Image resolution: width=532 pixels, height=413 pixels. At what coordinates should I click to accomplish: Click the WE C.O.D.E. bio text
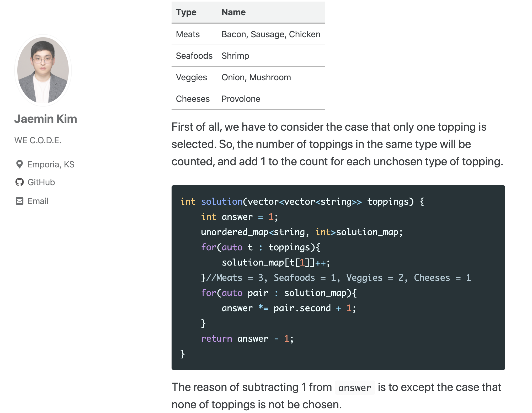click(38, 140)
